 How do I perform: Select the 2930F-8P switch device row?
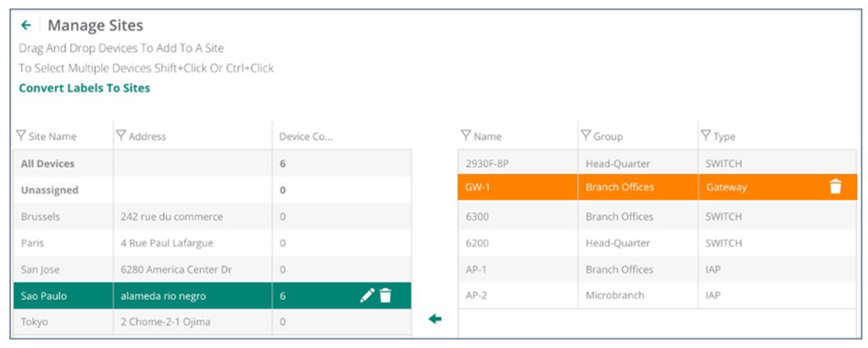coord(490,163)
